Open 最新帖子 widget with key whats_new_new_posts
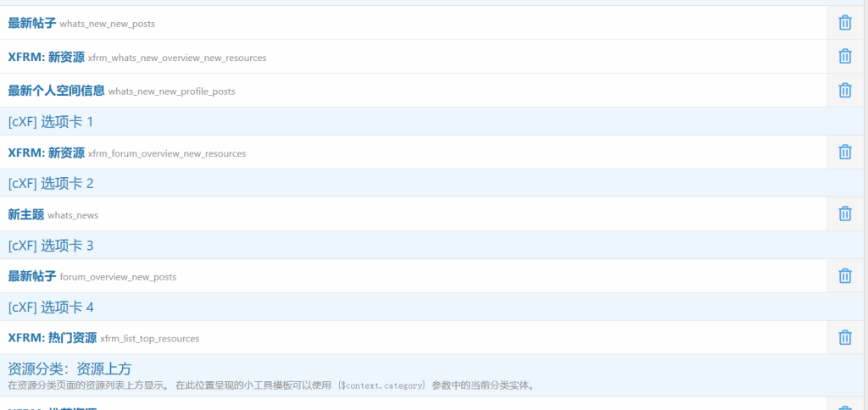Image resolution: width=868 pixels, height=410 pixels. tap(32, 23)
